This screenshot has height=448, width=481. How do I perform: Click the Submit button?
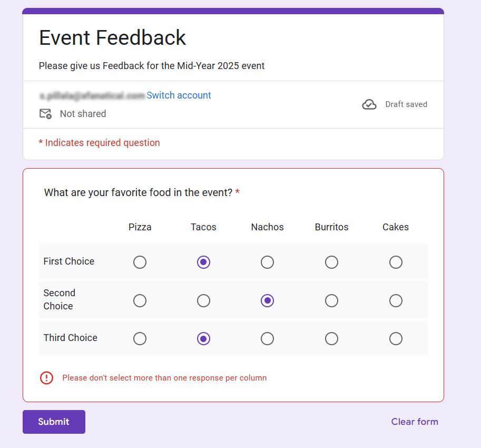tap(54, 422)
